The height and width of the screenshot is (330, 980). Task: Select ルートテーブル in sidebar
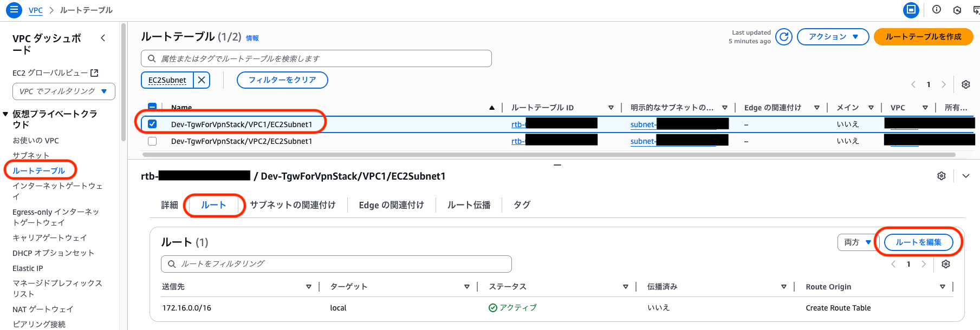tap(38, 170)
